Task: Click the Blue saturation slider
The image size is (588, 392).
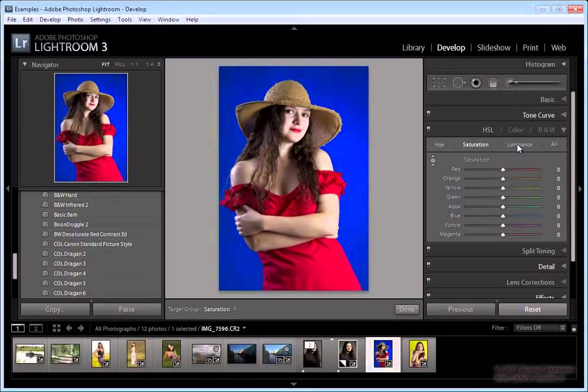Action: (503, 216)
